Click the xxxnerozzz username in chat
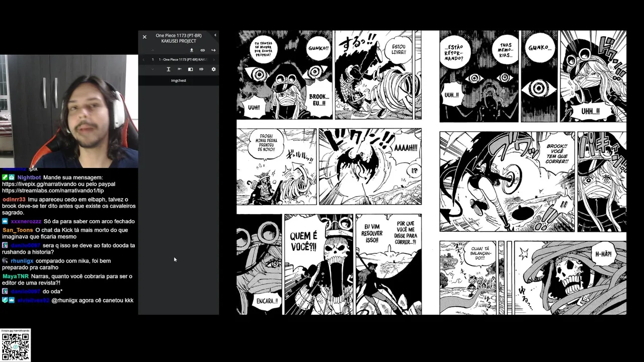644x362 pixels. click(x=26, y=221)
